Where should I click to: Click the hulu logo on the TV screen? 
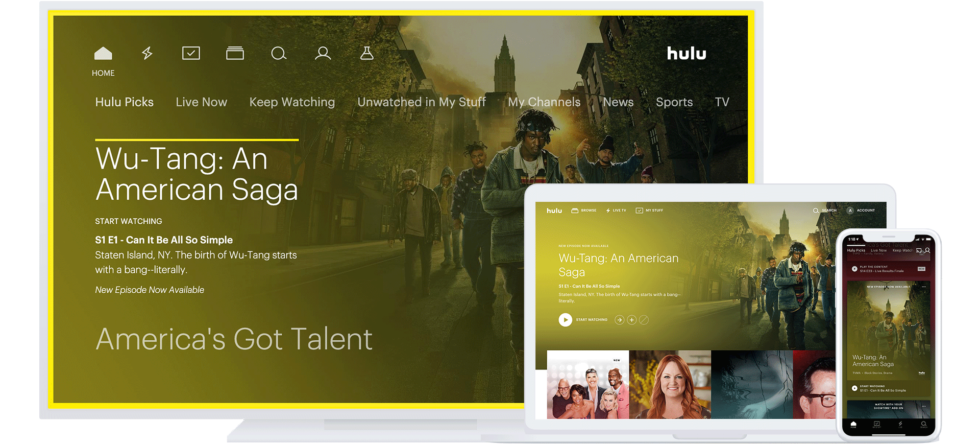click(x=687, y=53)
